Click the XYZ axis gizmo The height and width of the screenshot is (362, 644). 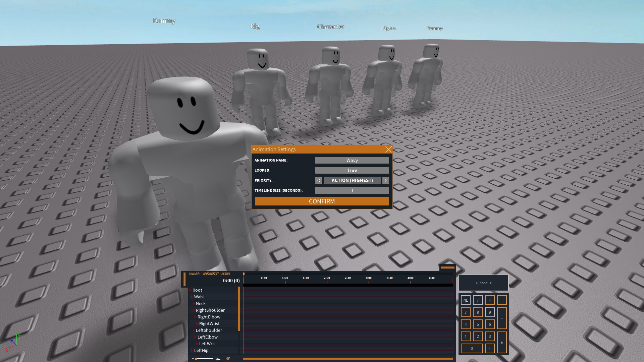click(x=13, y=343)
